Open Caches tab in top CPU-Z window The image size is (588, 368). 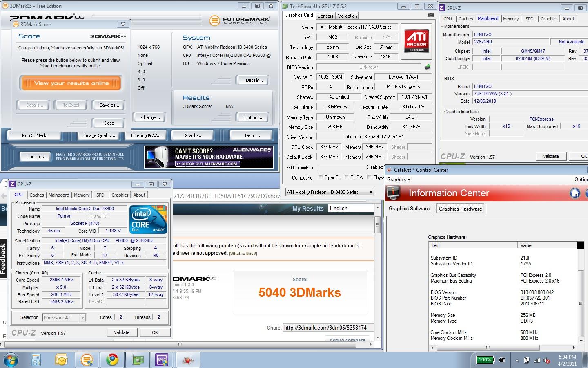tap(465, 19)
